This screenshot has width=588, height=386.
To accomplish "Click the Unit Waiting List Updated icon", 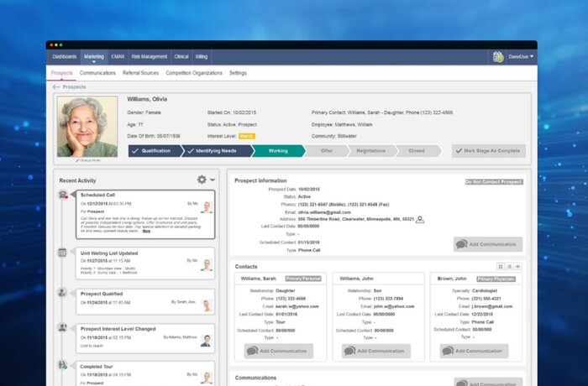I will pos(63,253).
